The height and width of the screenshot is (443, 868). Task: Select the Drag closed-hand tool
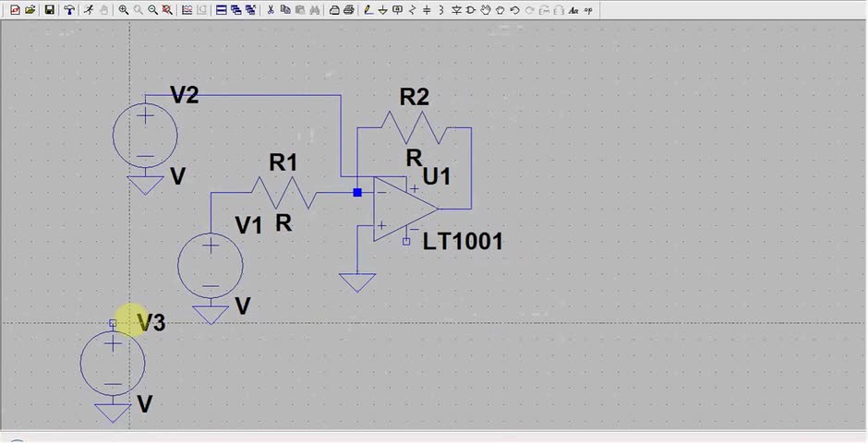point(500,10)
